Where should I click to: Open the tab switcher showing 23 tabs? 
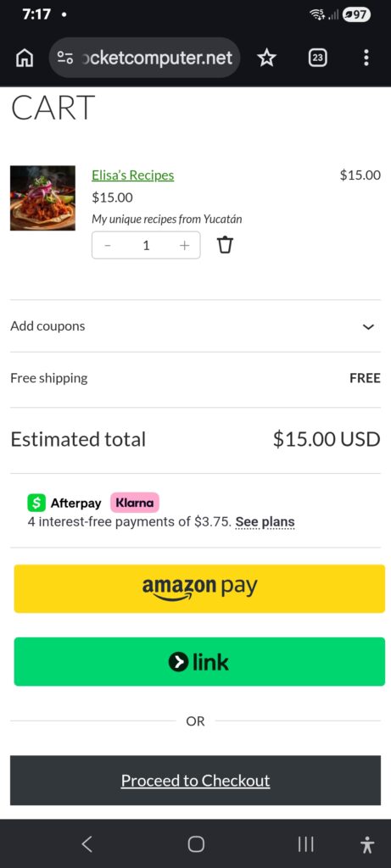(x=317, y=58)
